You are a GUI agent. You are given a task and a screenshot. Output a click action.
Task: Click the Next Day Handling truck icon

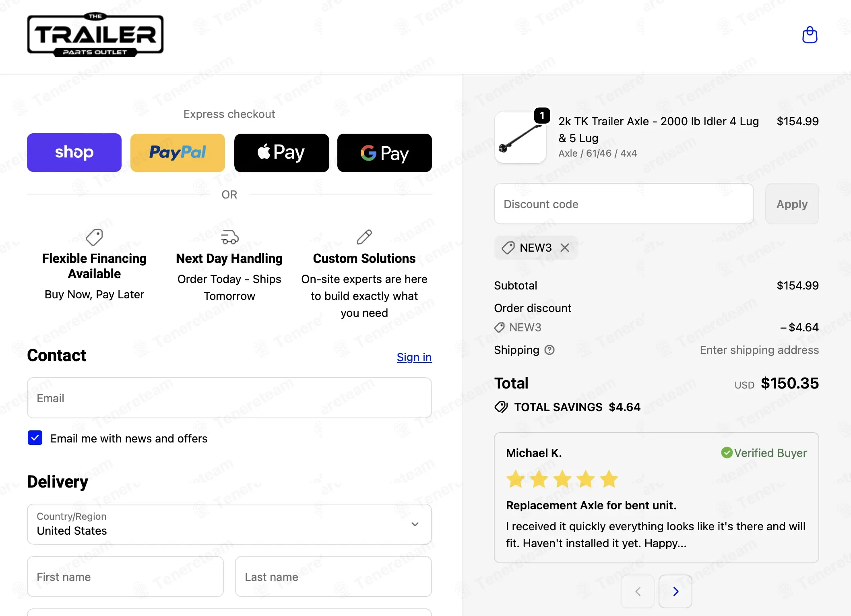click(x=229, y=237)
